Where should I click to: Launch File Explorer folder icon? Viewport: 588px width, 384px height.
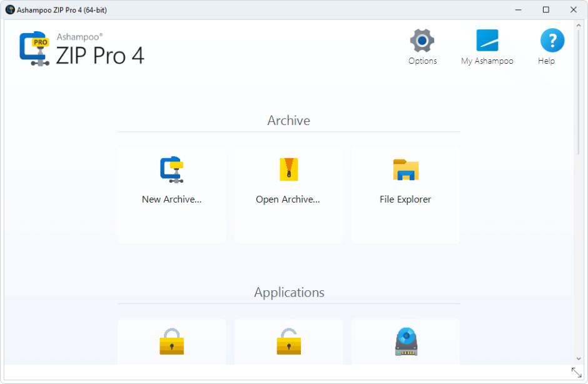pyautogui.click(x=406, y=169)
